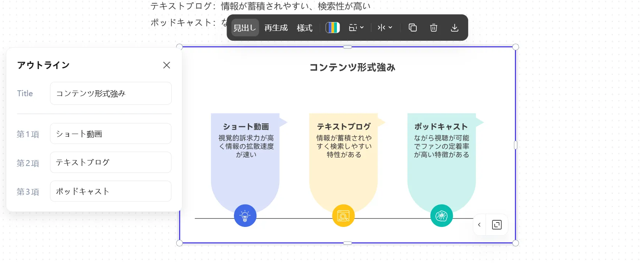Close the アウトライン panel
Screen dimensions: 644x264
tap(167, 65)
